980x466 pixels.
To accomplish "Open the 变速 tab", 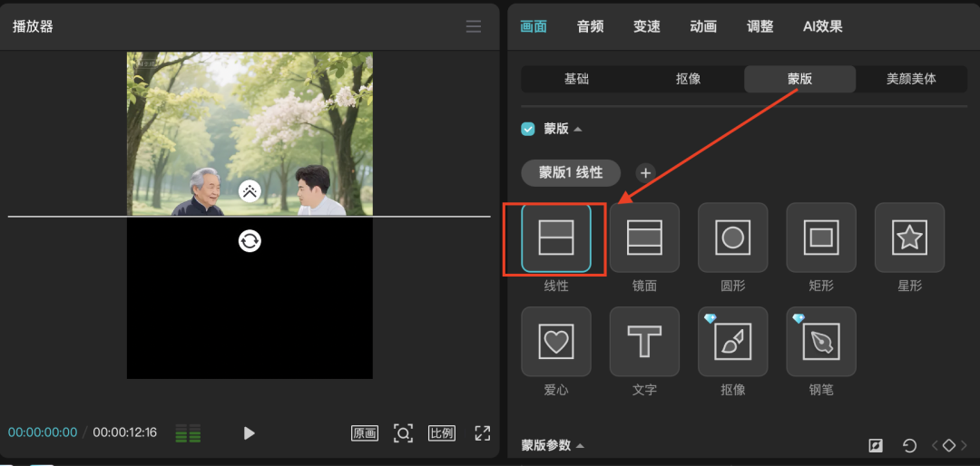I will tap(647, 26).
